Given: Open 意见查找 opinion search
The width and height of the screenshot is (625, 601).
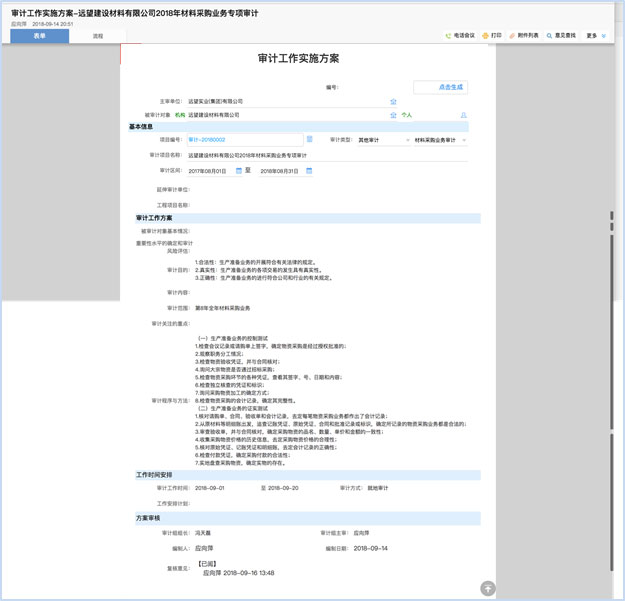Looking at the screenshot, I should tap(561, 35).
